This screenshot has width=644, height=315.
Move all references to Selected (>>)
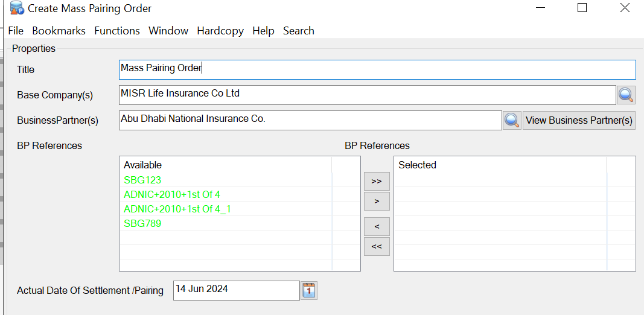point(377,181)
